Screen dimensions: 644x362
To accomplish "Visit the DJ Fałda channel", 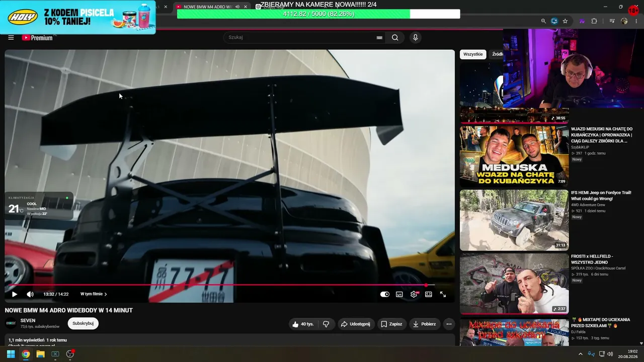I will tap(579, 332).
